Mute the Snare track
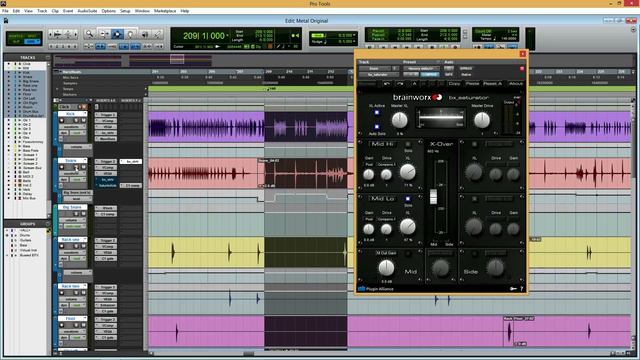640x360 pixels. [83, 167]
